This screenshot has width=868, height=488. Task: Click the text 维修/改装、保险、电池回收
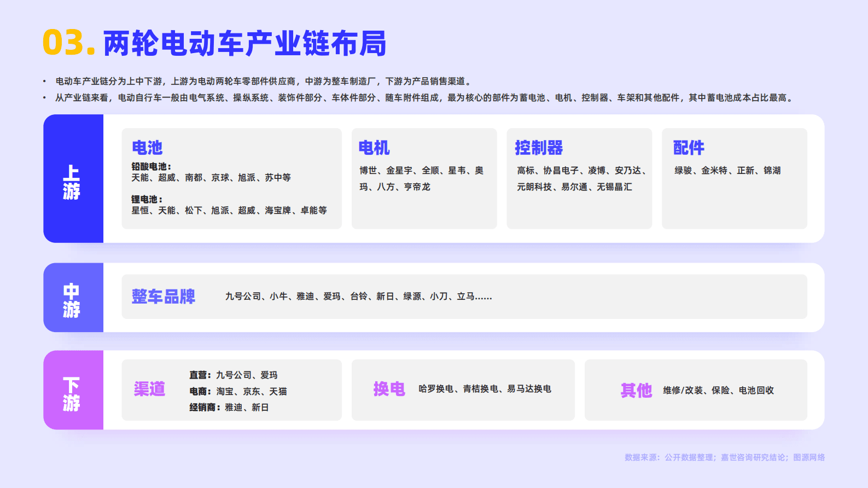(719, 391)
